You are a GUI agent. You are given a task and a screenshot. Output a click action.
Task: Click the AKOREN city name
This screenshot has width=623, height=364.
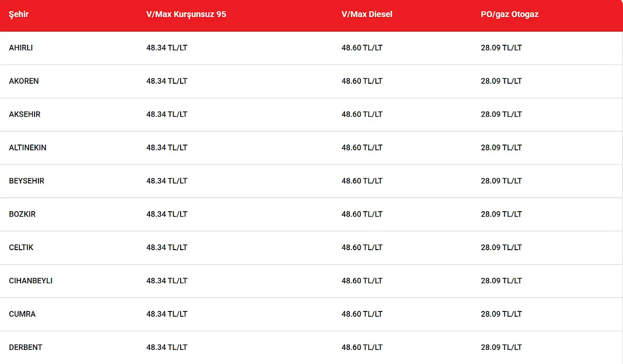(x=24, y=81)
